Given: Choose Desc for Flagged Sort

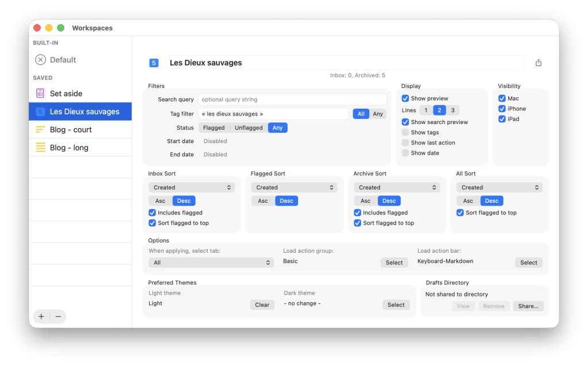Looking at the screenshot, I should (x=287, y=201).
